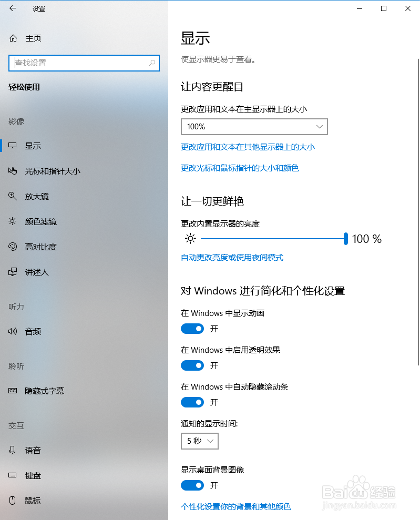Click the 对 Windows 进行简化和个性化设置 heading
The height and width of the screenshot is (520, 420).
click(x=262, y=291)
